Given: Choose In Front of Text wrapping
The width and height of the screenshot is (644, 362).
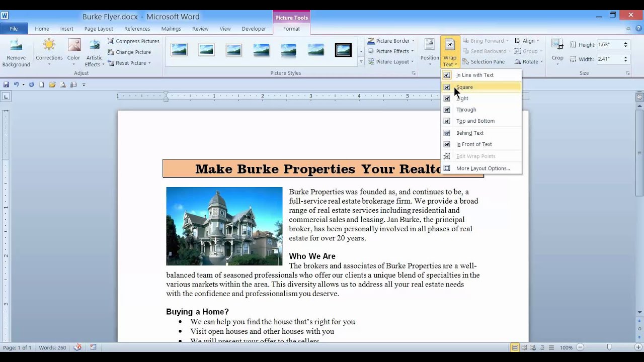Looking at the screenshot, I should click(481, 144).
